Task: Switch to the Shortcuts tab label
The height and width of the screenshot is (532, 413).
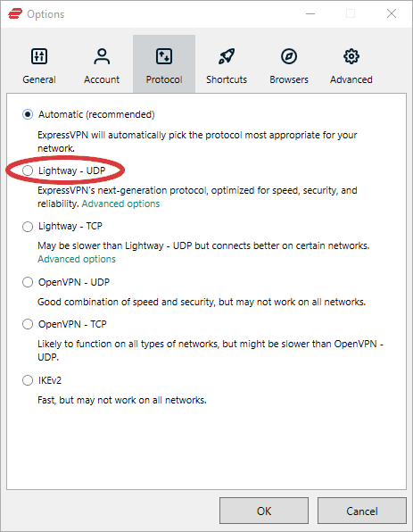Action: [x=227, y=79]
